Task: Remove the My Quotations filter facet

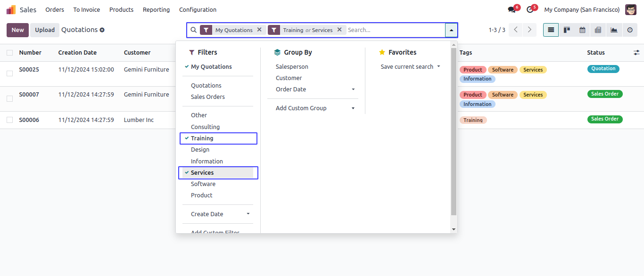Action: pos(259,30)
